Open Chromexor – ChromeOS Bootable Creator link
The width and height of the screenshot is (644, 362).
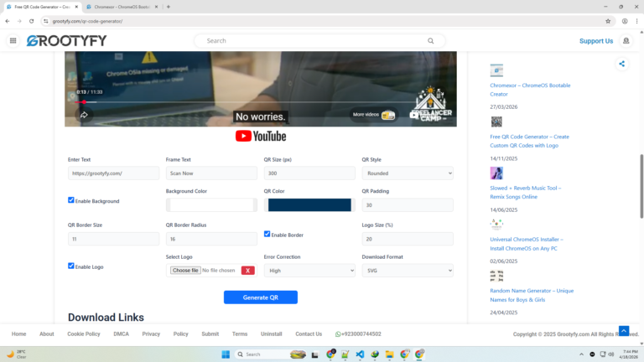pyautogui.click(x=530, y=90)
